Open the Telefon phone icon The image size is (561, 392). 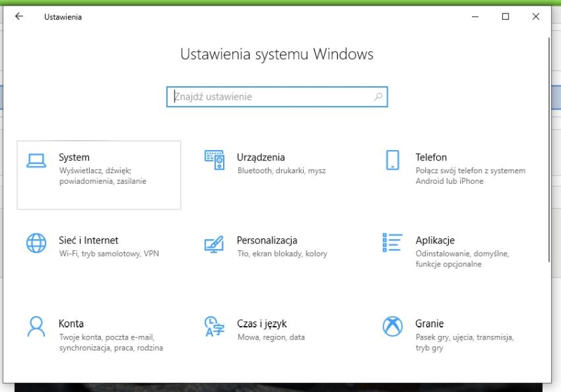(x=393, y=160)
